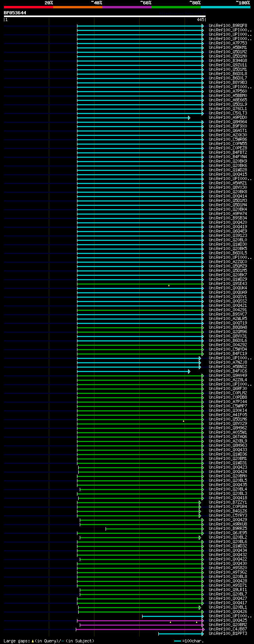This screenshot has width=254, height=644.
Task: Select UniRef100_B9SVC7 label
Action: click(x=228, y=314)
